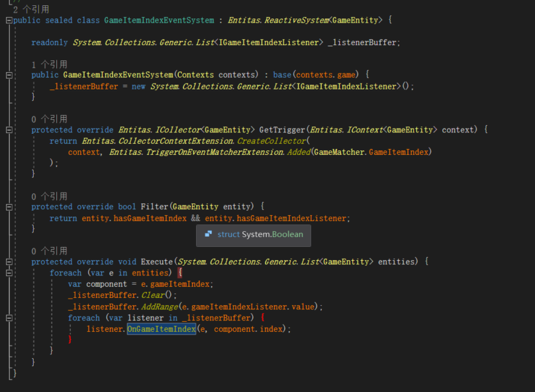Click the struct icon in System.Boolean tooltip
Image resolution: width=535 pixels, height=392 pixels.
[x=208, y=234]
